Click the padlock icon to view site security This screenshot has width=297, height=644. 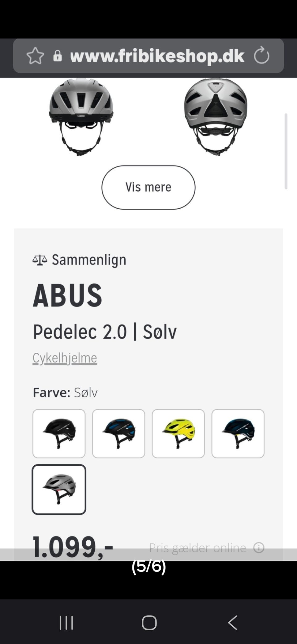[58, 56]
